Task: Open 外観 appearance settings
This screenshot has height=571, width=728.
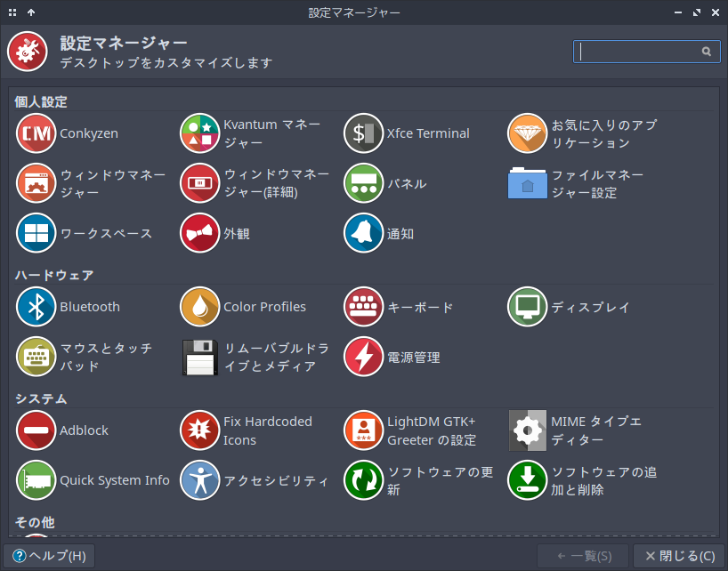Action: tap(215, 233)
